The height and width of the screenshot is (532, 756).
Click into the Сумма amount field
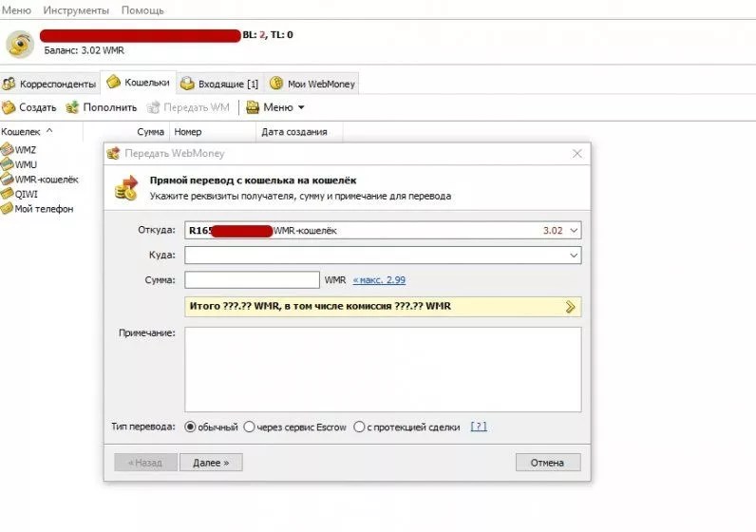coord(252,279)
